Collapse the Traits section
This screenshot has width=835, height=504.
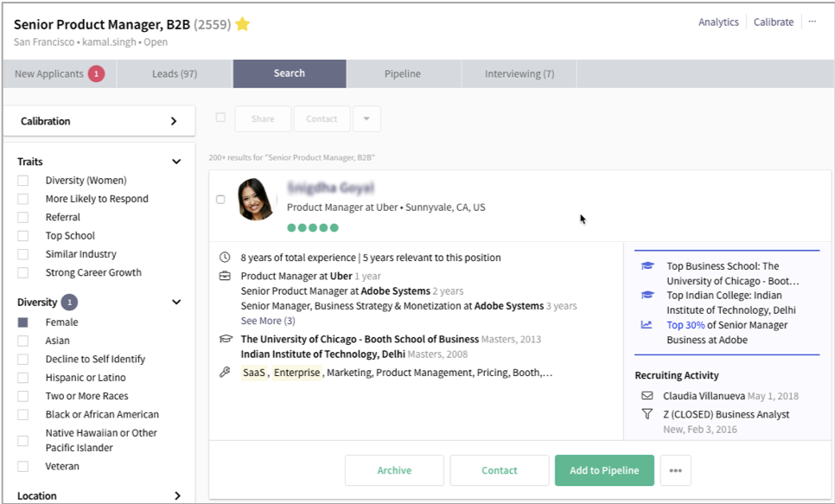pyautogui.click(x=176, y=162)
